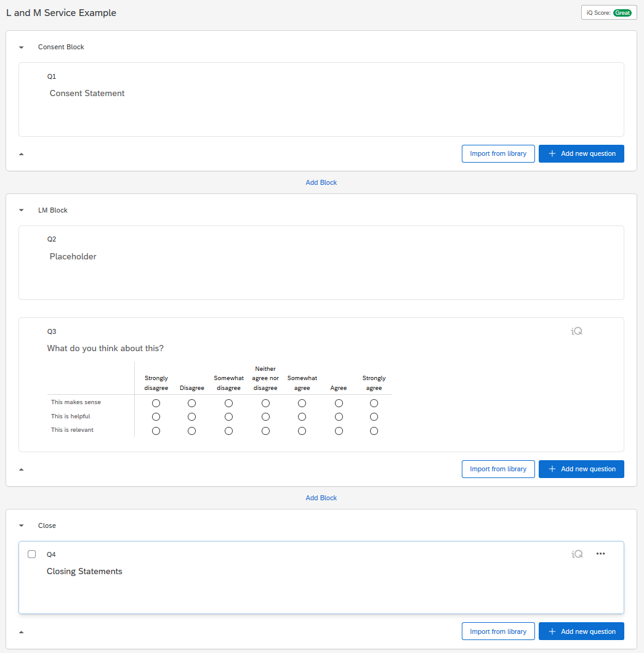Click the iQ icon on question Q4
644x653 pixels.
(576, 554)
